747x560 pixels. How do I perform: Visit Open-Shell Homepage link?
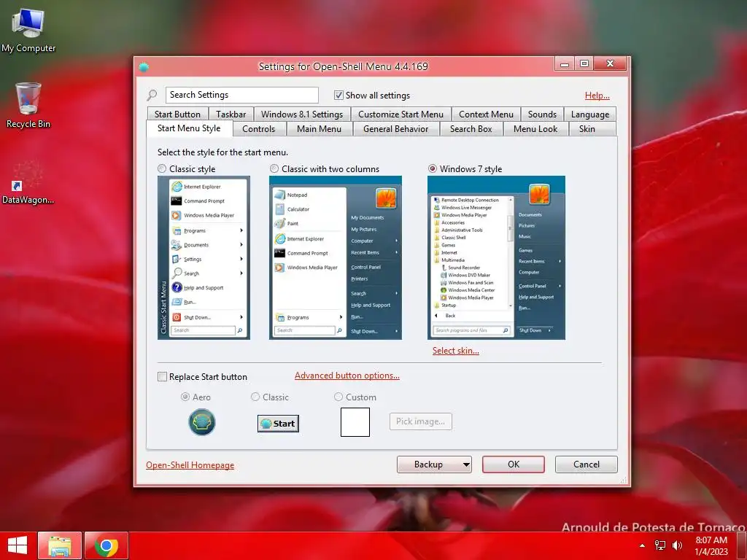coord(190,465)
